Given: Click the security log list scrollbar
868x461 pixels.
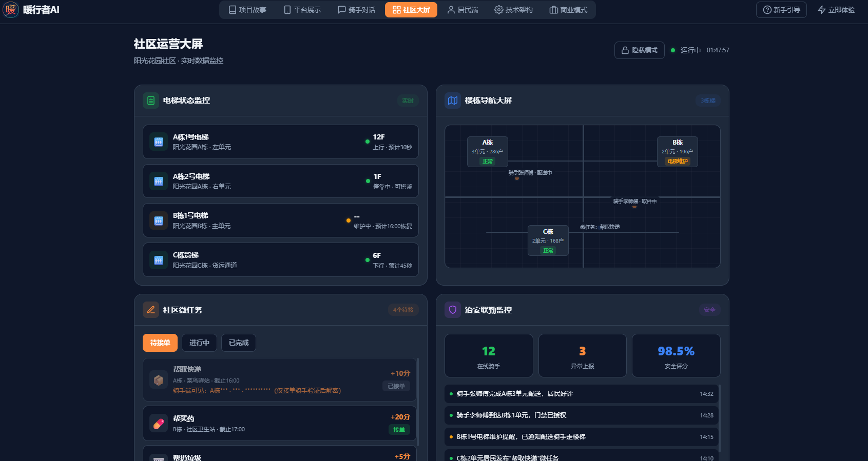Looking at the screenshot, I should [720, 418].
